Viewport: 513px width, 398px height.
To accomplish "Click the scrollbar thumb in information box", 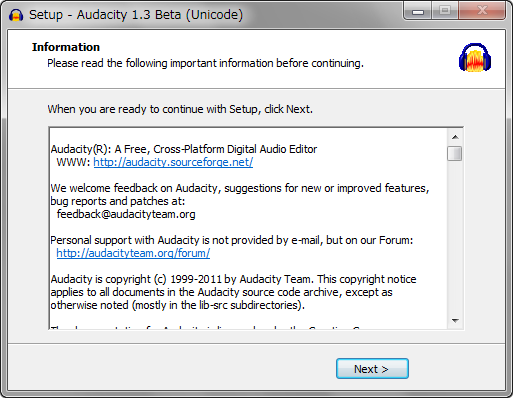I will (455, 153).
